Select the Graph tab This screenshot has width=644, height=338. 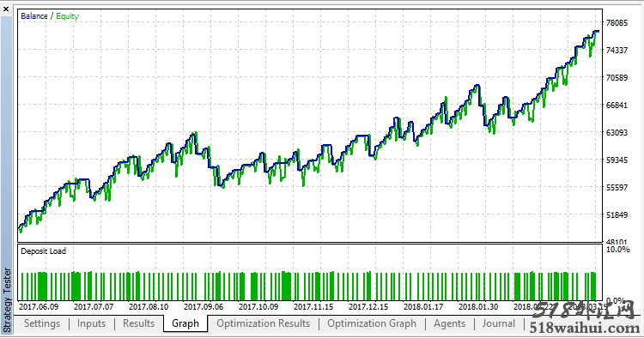point(185,323)
